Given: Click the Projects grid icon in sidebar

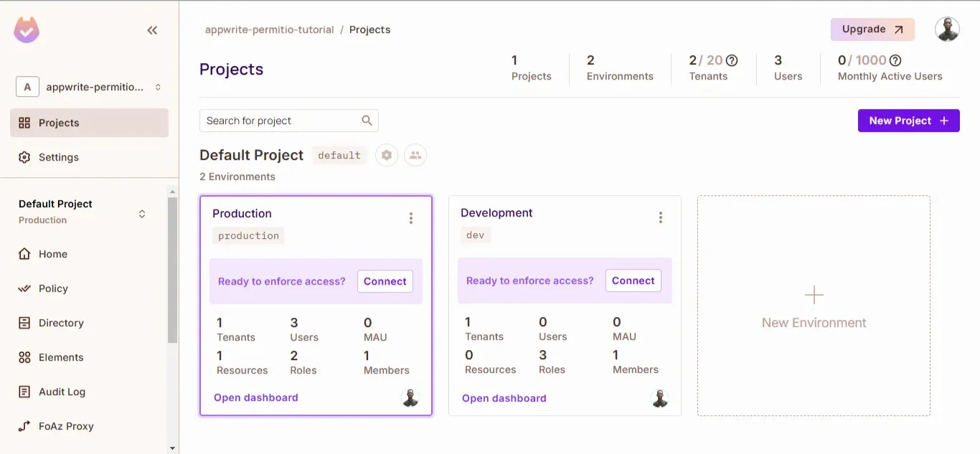Looking at the screenshot, I should (24, 123).
